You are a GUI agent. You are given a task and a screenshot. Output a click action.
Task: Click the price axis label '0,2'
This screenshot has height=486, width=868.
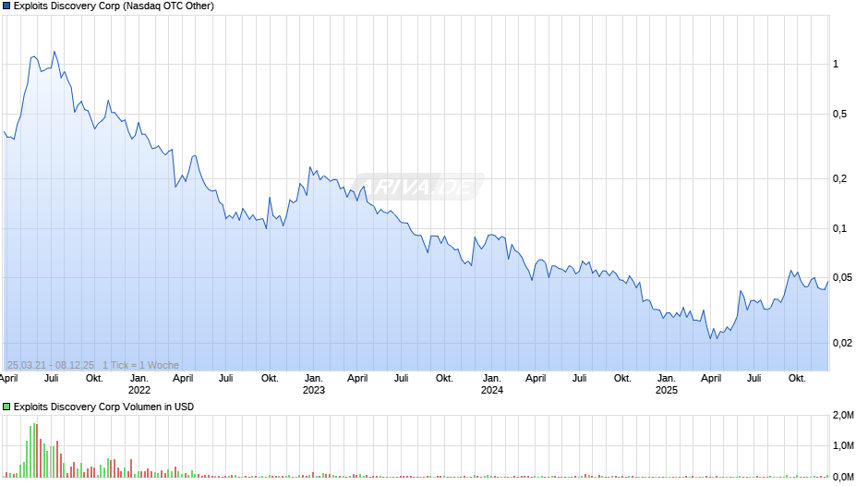pyautogui.click(x=839, y=178)
